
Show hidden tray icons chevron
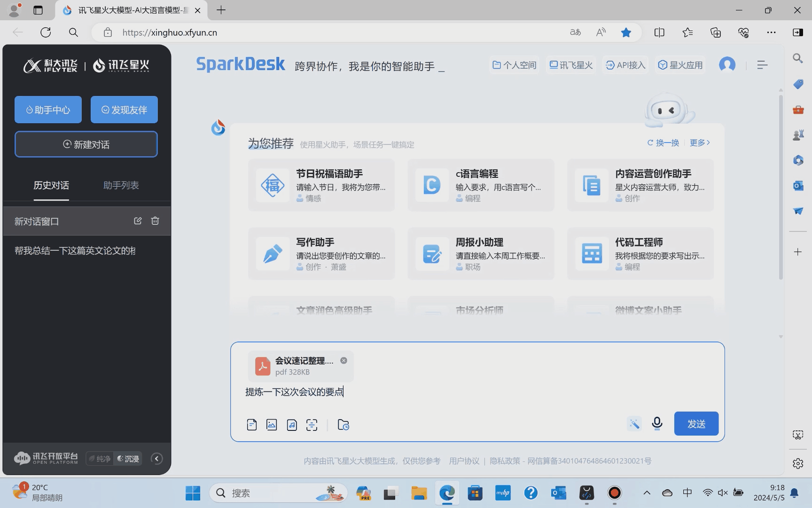tap(647, 493)
